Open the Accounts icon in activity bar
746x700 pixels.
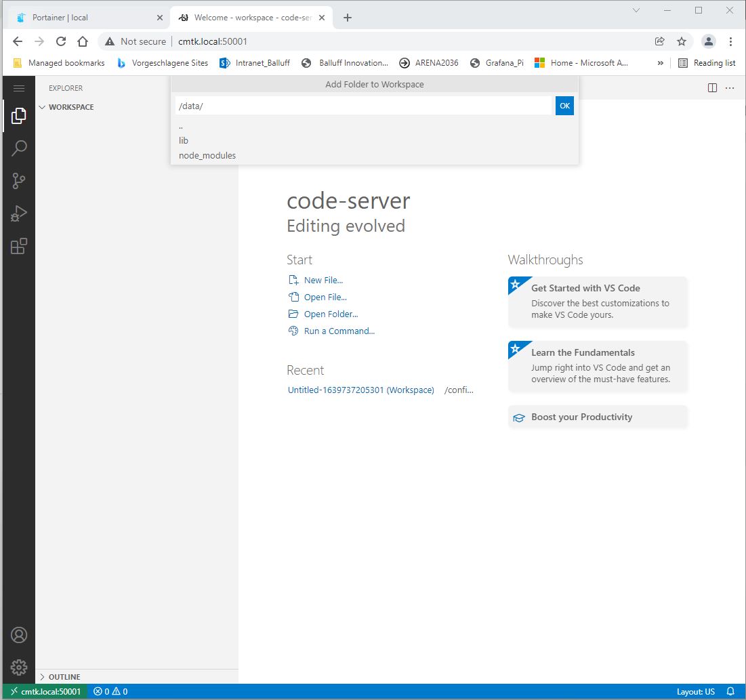coord(19,635)
